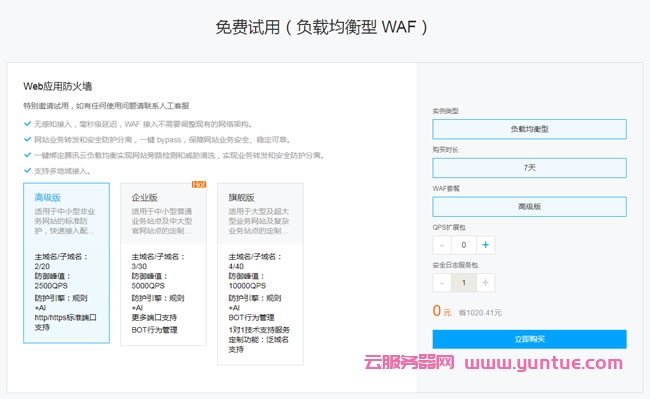Increase QPS扩展包 quantity with plus
This screenshot has height=399, width=650.
pyautogui.click(x=485, y=245)
